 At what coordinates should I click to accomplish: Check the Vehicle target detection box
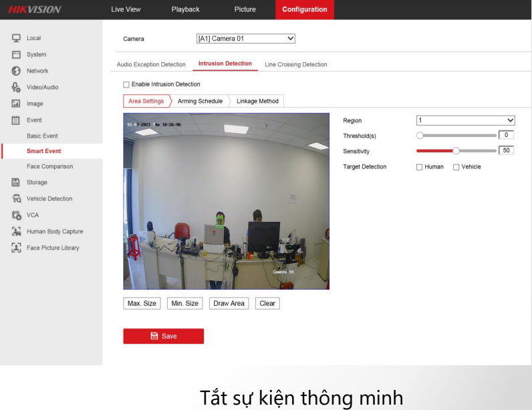(x=456, y=167)
